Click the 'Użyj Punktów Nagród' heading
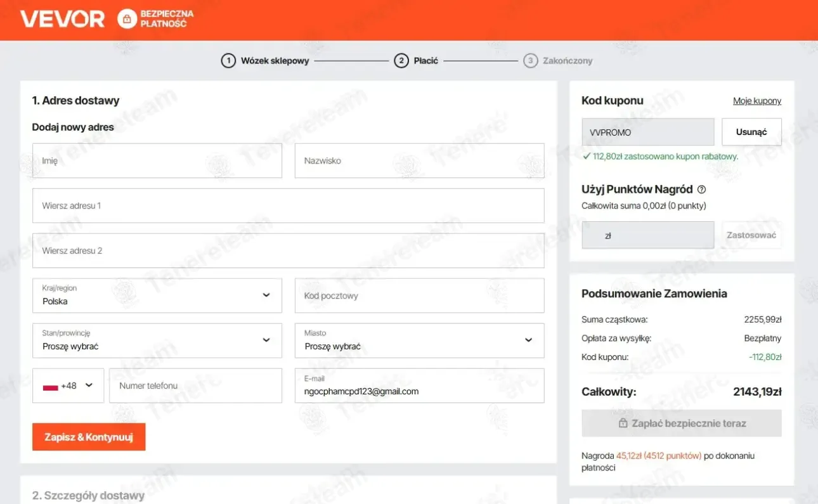Screen dimensions: 818x504 [x=637, y=189]
